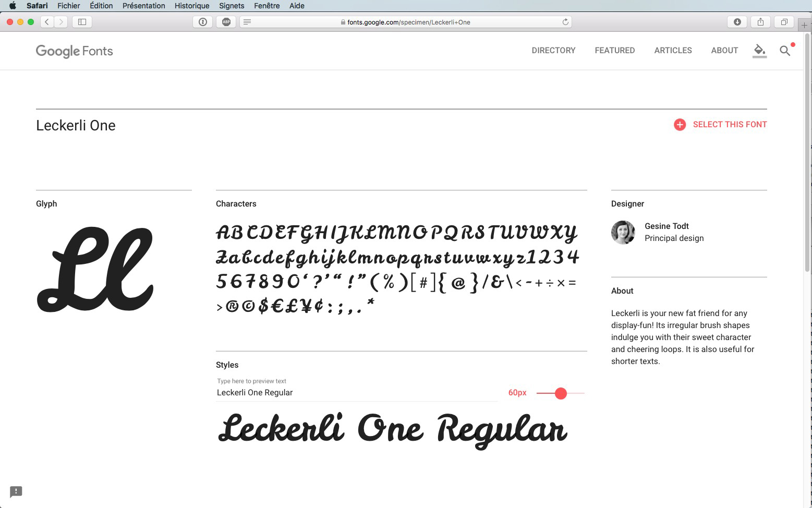Open the Fichier menu

pyautogui.click(x=69, y=6)
